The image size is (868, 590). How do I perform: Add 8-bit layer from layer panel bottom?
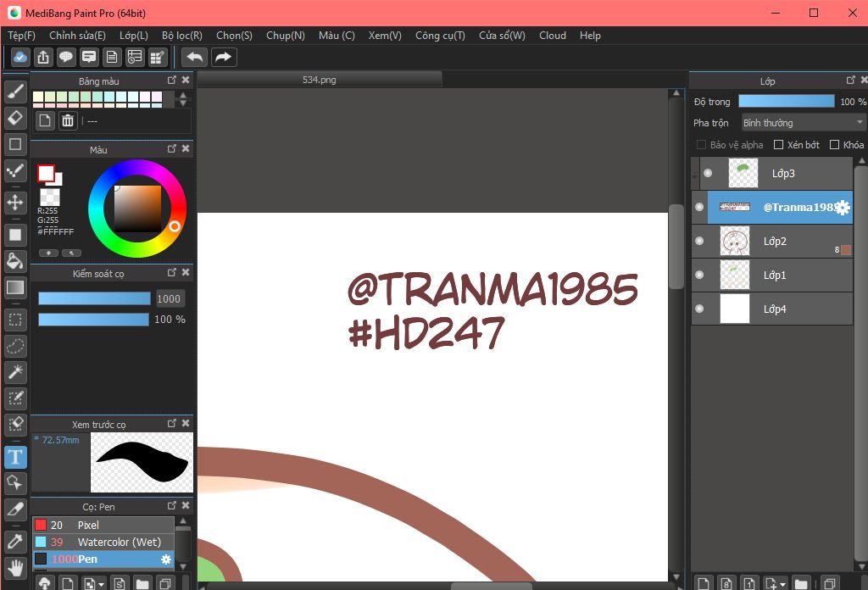[726, 583]
